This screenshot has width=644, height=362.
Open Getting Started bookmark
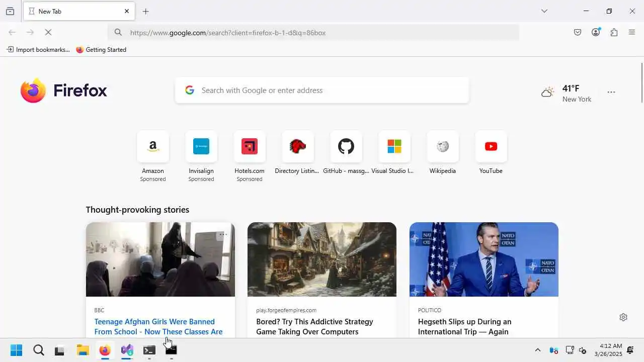[101, 50]
